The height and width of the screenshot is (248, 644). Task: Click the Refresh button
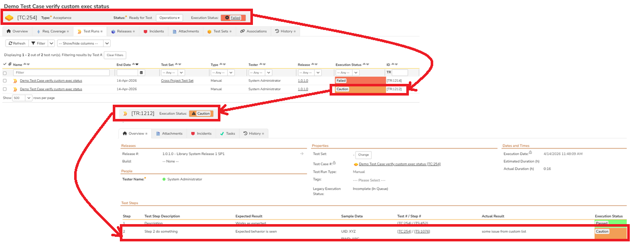[x=17, y=43]
